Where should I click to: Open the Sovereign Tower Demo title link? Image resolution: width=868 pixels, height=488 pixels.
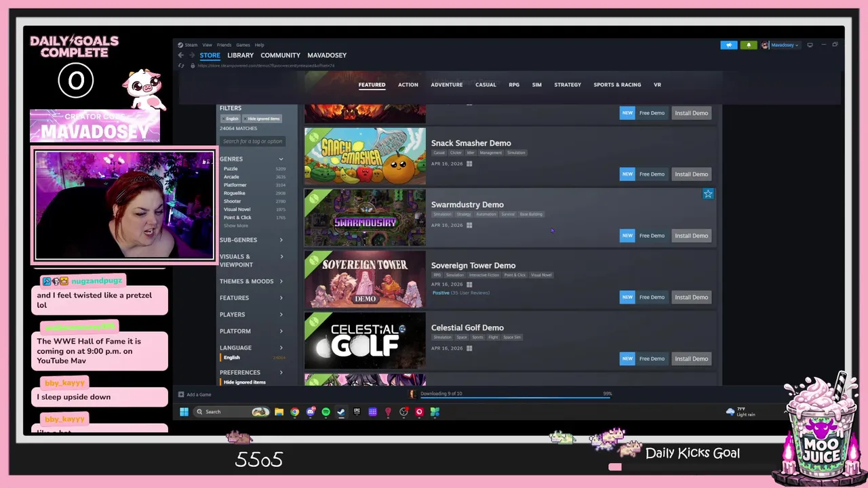(473, 266)
